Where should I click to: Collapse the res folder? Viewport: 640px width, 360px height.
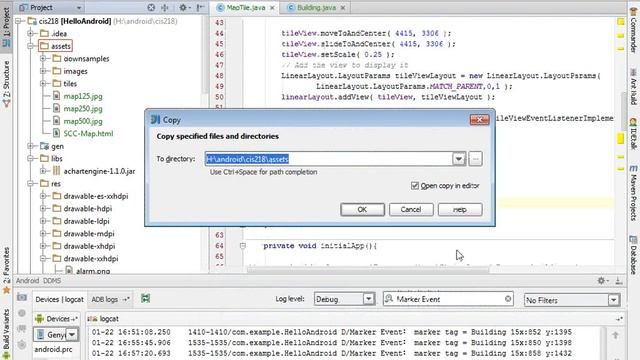[31, 184]
